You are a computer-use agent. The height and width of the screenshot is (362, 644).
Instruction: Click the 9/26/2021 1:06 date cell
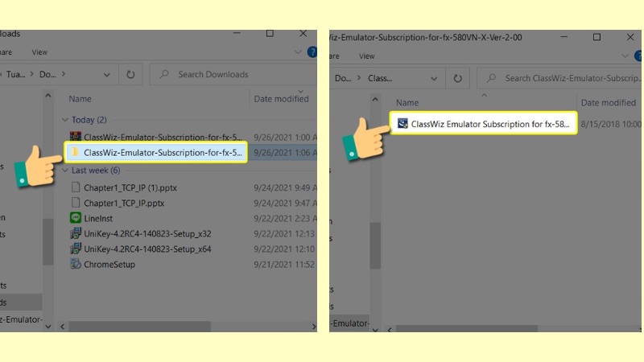click(285, 152)
